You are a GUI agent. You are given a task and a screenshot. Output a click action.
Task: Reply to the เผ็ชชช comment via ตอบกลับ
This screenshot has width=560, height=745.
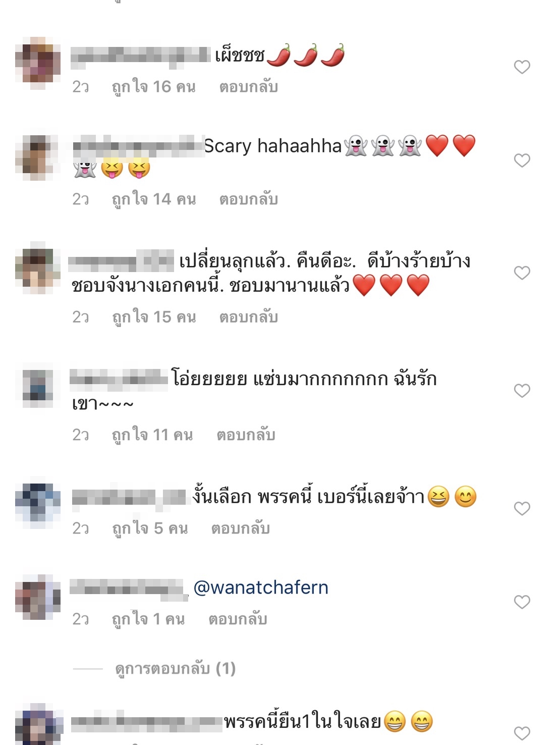(249, 87)
